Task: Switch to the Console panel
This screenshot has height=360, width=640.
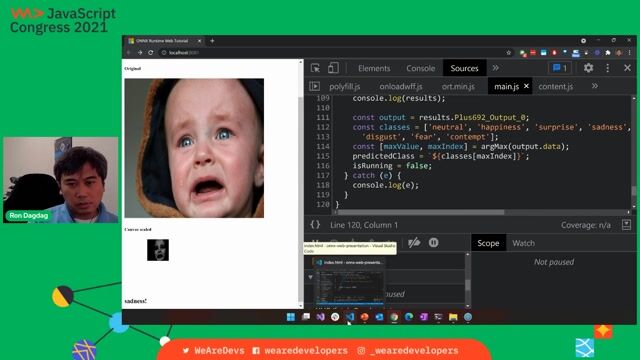Action: pos(420,68)
